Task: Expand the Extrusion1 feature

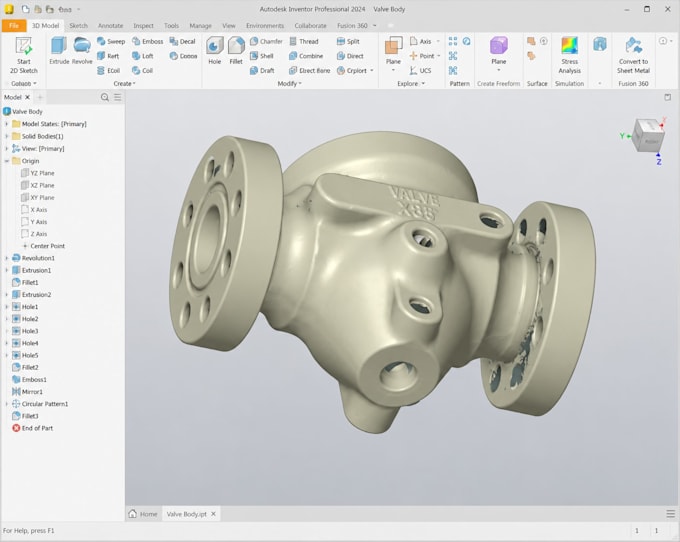Action: (7, 270)
